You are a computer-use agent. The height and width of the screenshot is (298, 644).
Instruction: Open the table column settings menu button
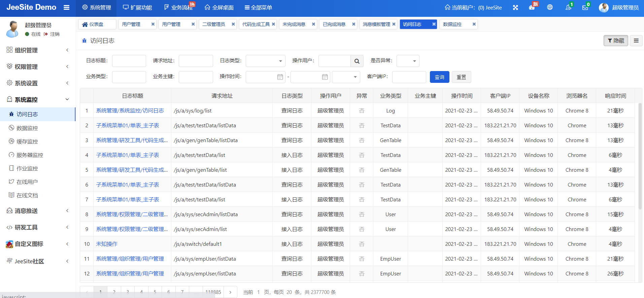[x=636, y=41]
